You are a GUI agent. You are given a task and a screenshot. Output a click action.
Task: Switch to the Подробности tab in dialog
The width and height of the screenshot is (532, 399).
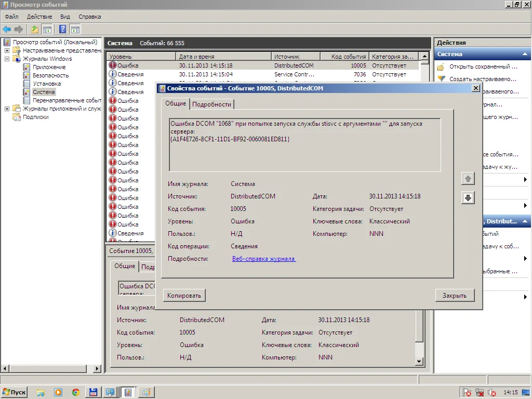click(212, 104)
